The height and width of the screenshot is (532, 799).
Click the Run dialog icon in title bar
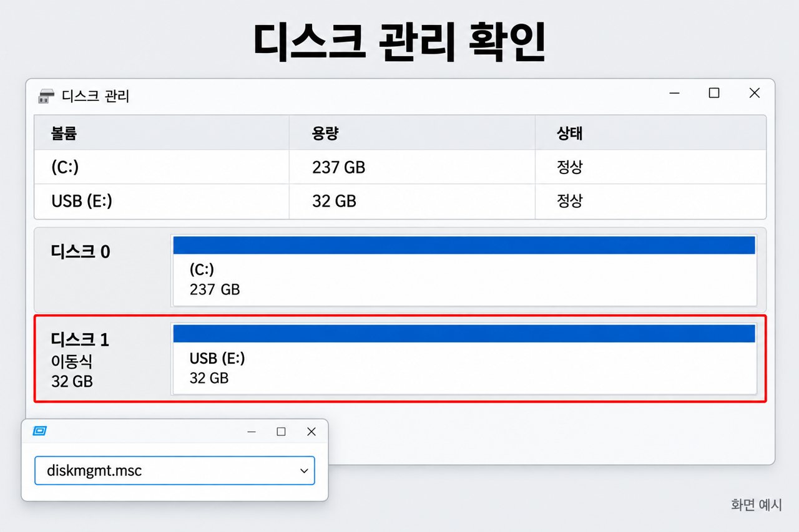pos(40,431)
